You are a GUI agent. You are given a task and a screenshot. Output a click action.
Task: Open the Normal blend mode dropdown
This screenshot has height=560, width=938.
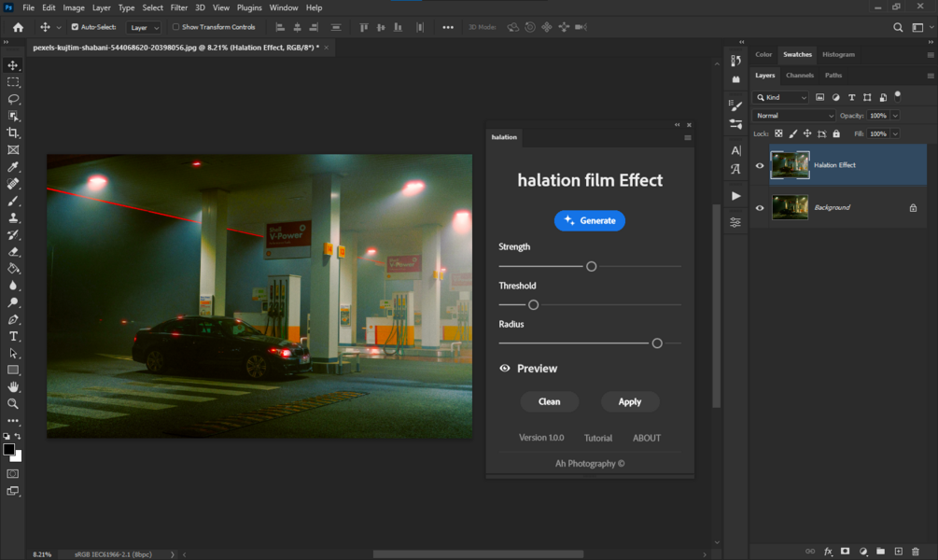pyautogui.click(x=794, y=116)
